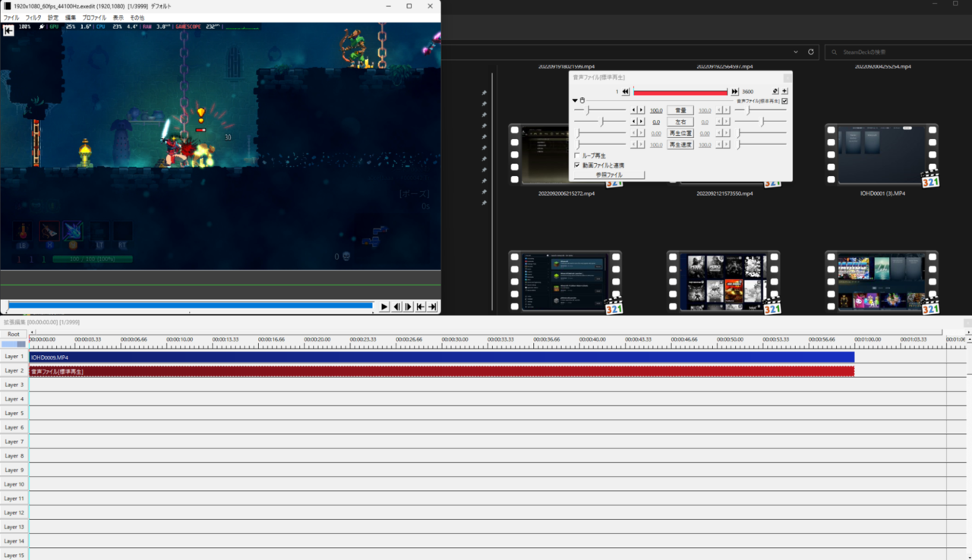Viewport: 972px width, 560px height.
Task: Go to next section in audio settings dialog
Action: click(x=734, y=92)
